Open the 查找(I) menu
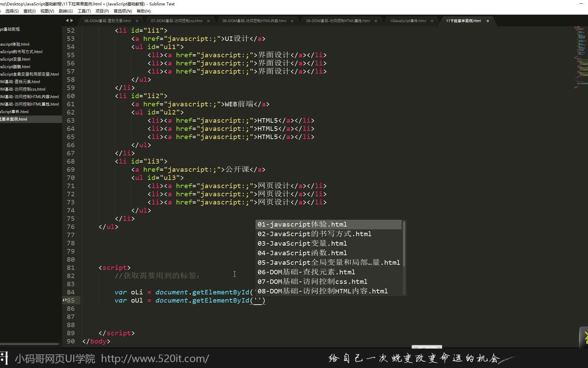Viewport: 588px width, 368px height. [29, 11]
